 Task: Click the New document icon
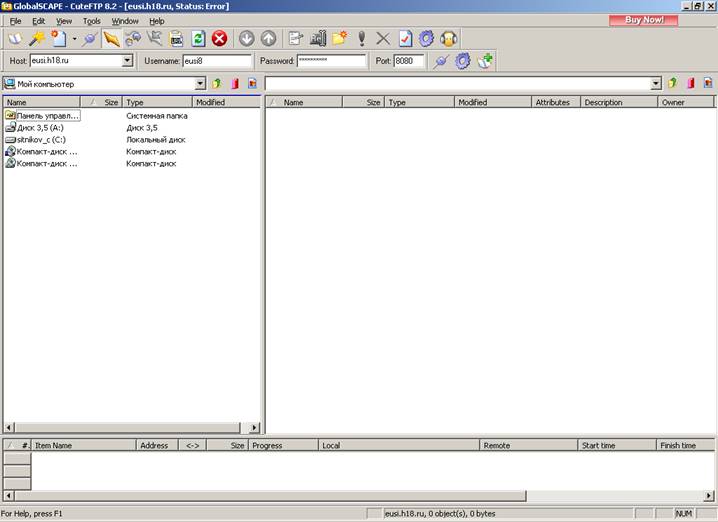point(59,39)
